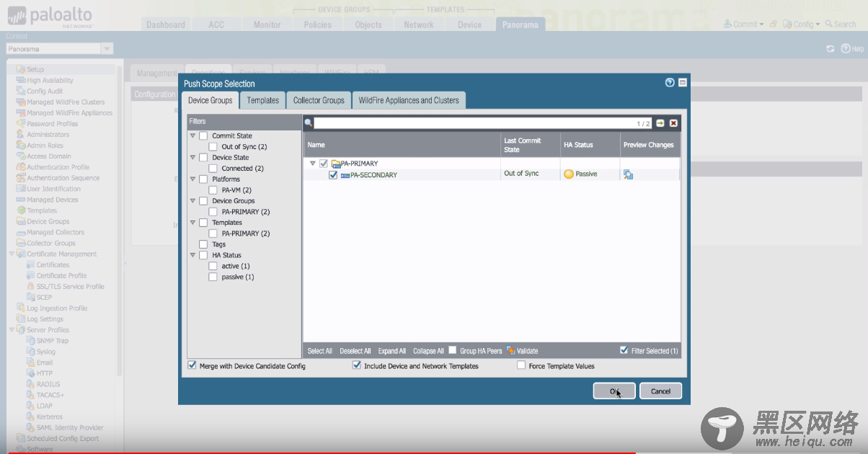The height and width of the screenshot is (454, 868).
Task: Click Expand All link
Action: pyautogui.click(x=392, y=351)
